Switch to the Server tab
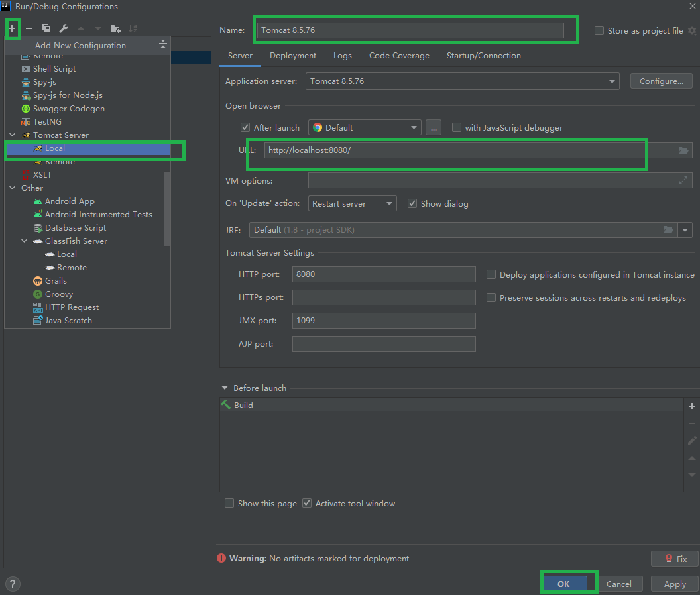This screenshot has height=595, width=700. tap(240, 56)
